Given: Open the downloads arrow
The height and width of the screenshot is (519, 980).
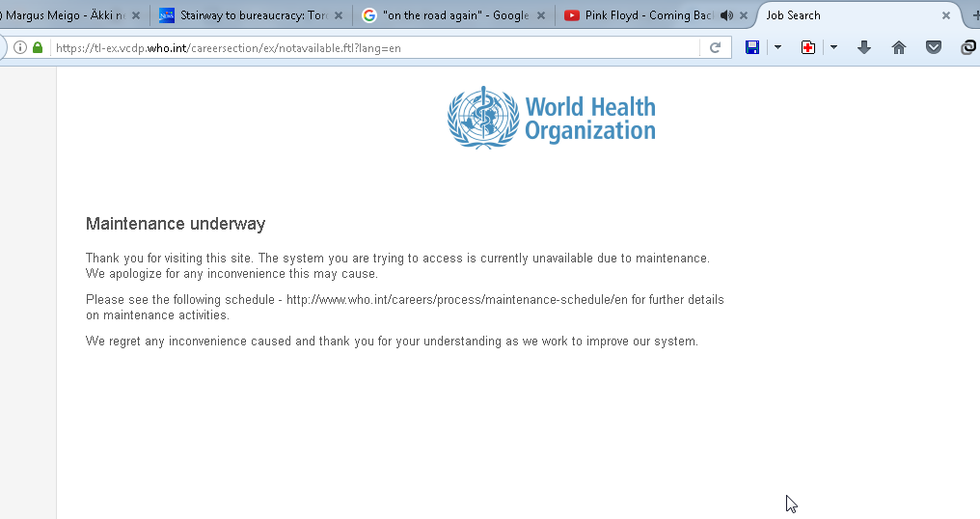Looking at the screenshot, I should tap(864, 47).
